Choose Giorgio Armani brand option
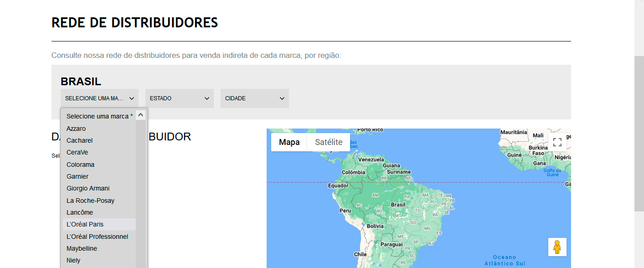The width and height of the screenshot is (644, 268). [99, 188]
